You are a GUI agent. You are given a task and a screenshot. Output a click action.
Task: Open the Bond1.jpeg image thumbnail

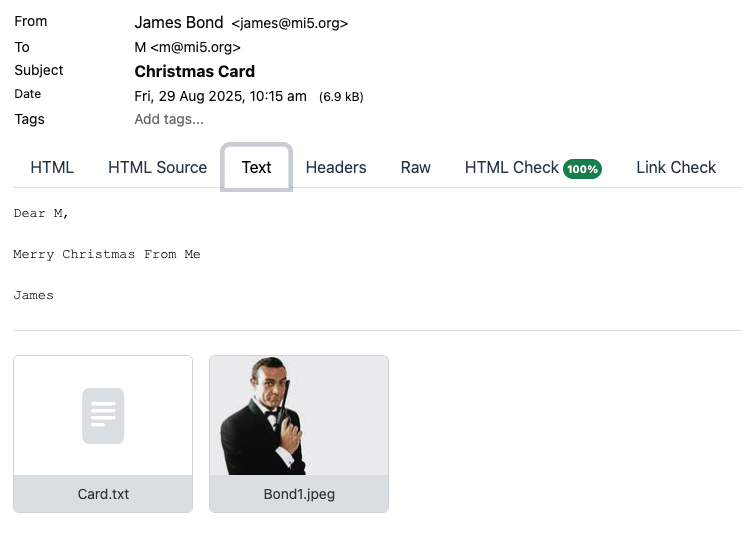(x=298, y=415)
